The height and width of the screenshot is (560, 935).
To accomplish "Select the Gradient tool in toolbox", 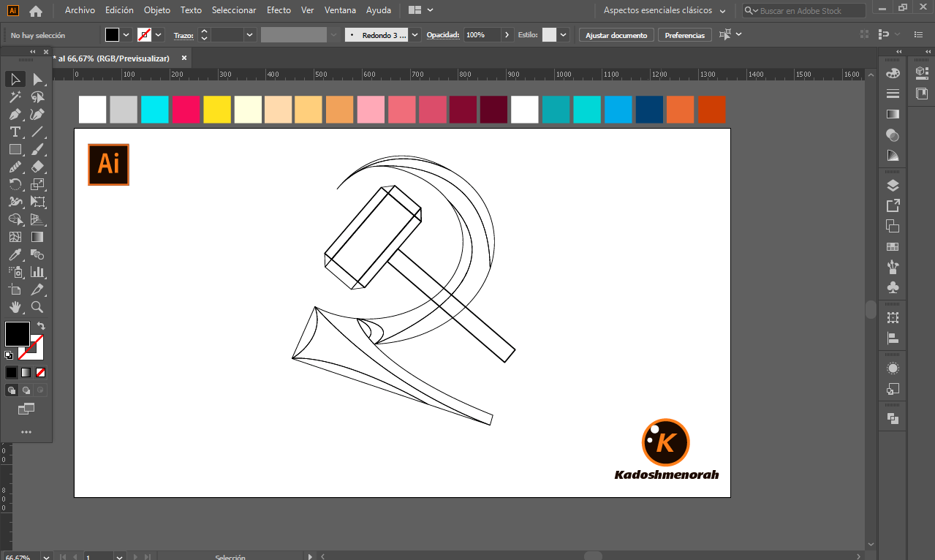I will (x=38, y=237).
